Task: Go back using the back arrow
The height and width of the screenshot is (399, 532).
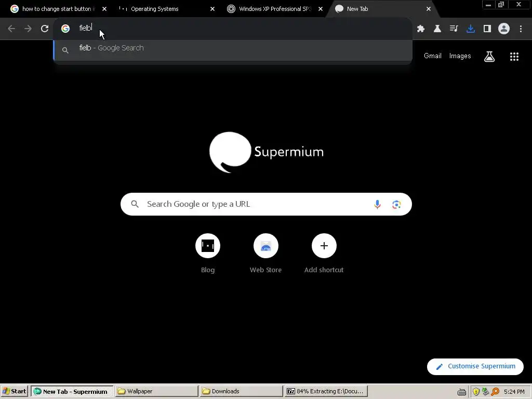Action: [x=11, y=29]
